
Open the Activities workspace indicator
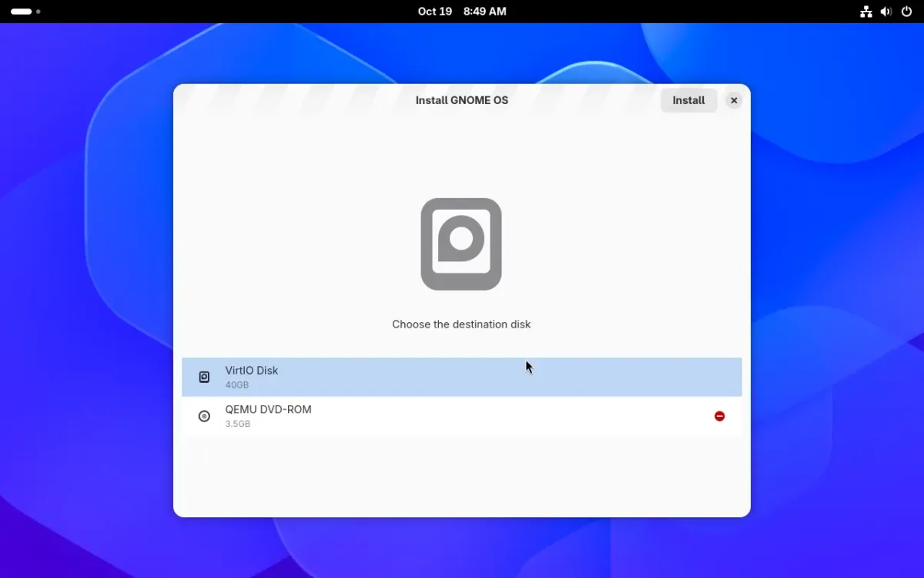[25, 12]
